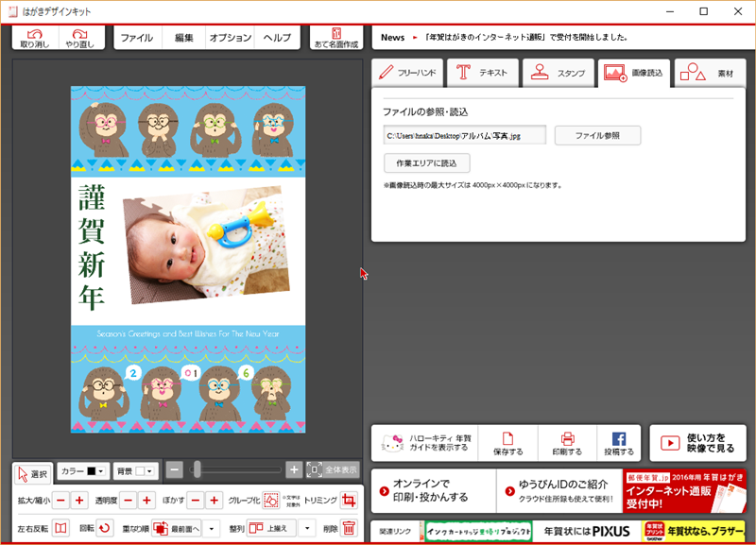Open the ファイル menu
The image size is (756, 545).
137,38
